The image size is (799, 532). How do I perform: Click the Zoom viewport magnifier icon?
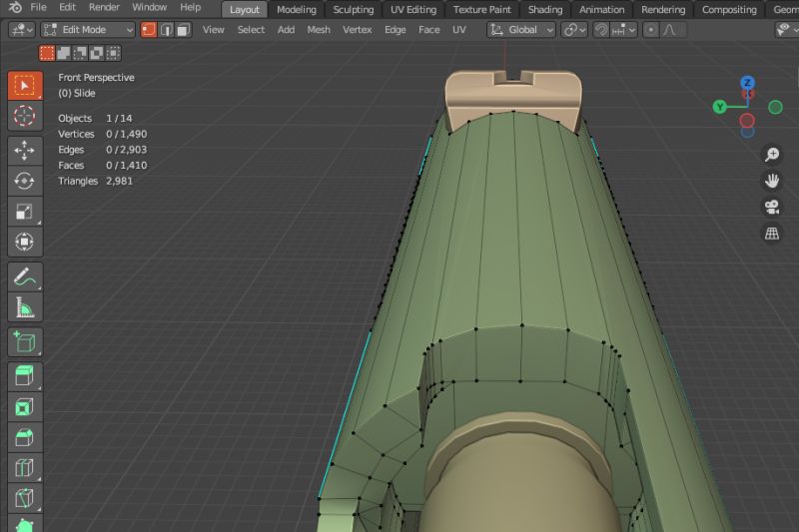tap(772, 154)
